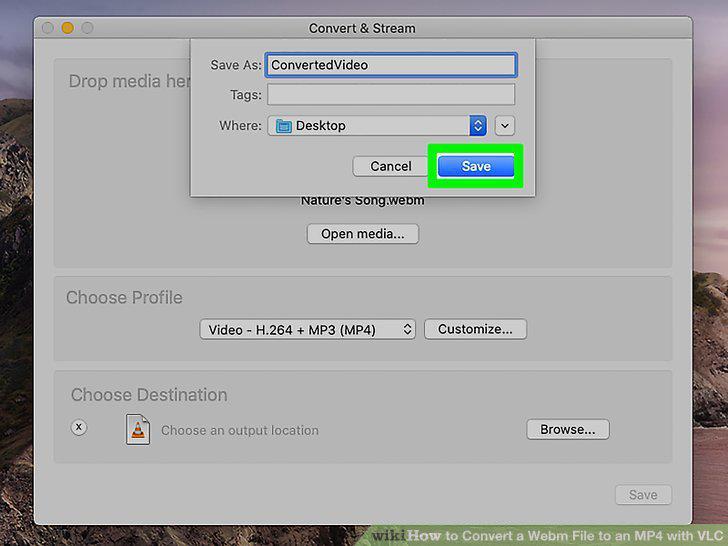The height and width of the screenshot is (546, 728).
Task: Click the Customize... button
Action: click(x=475, y=329)
